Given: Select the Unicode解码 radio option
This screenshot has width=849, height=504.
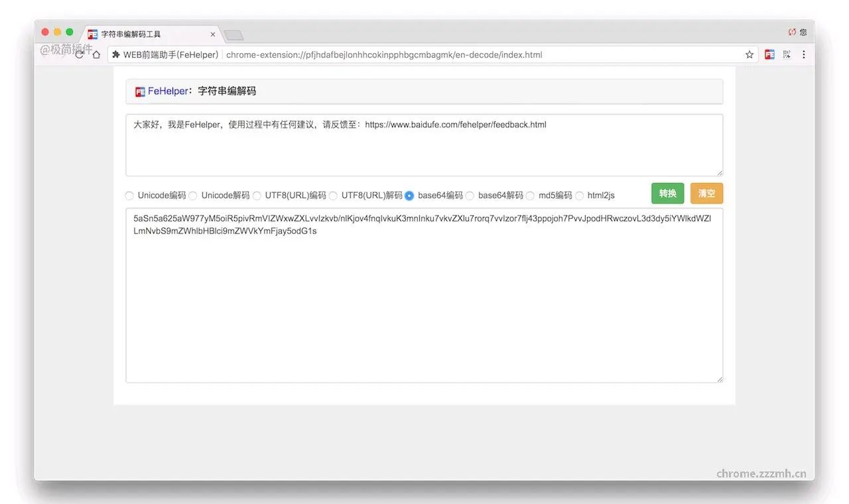Looking at the screenshot, I should click(x=193, y=196).
